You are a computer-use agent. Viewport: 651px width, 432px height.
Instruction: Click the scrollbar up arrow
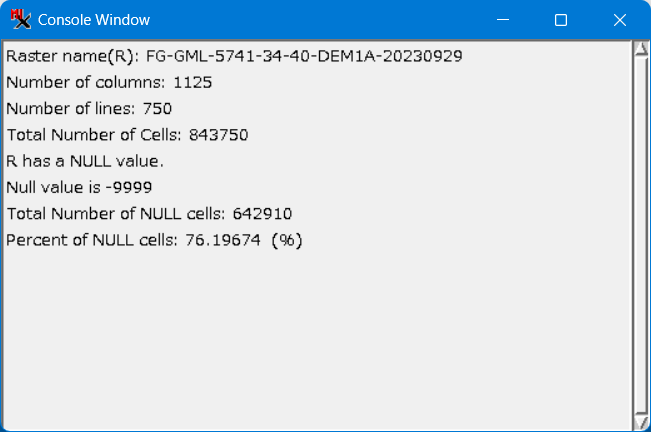pos(641,51)
